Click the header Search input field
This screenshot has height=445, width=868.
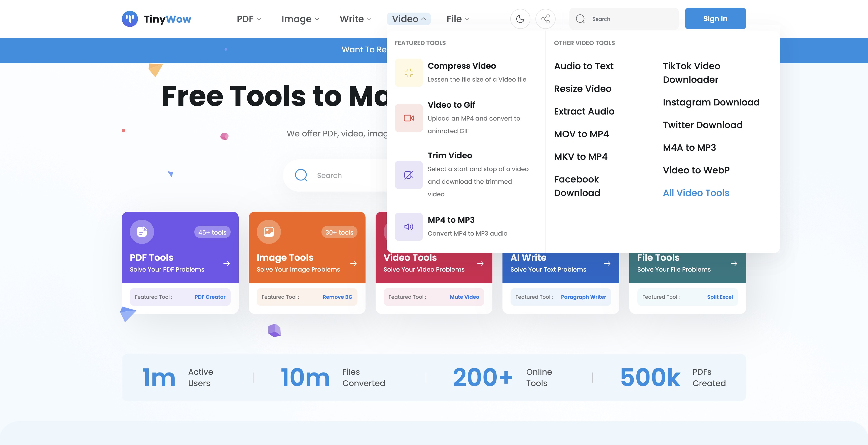pos(624,19)
